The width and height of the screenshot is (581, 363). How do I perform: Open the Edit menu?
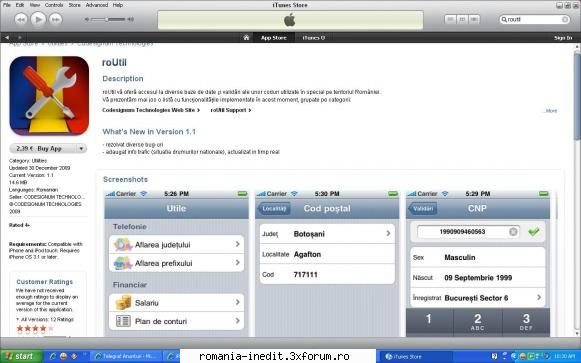(x=20, y=5)
